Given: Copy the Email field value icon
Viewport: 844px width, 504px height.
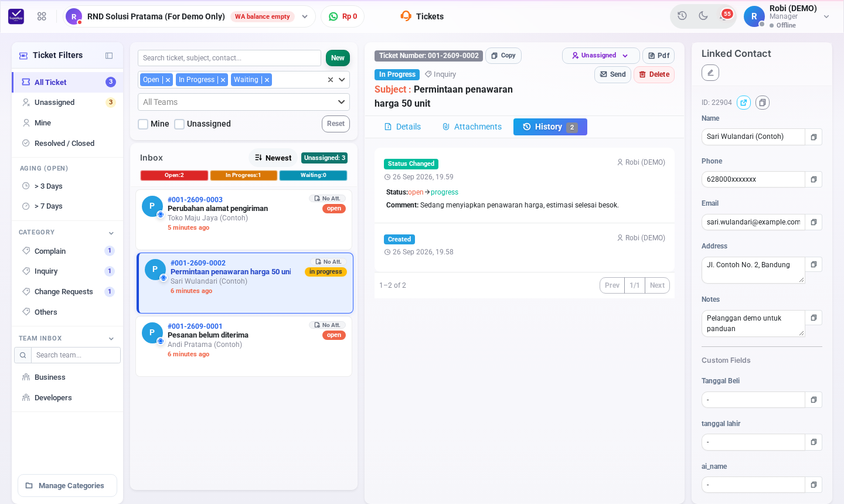Looking at the screenshot, I should 814,222.
